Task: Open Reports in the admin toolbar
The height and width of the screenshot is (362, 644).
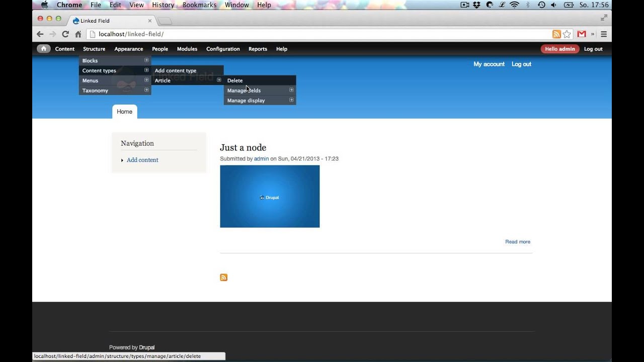Action: [x=258, y=49]
